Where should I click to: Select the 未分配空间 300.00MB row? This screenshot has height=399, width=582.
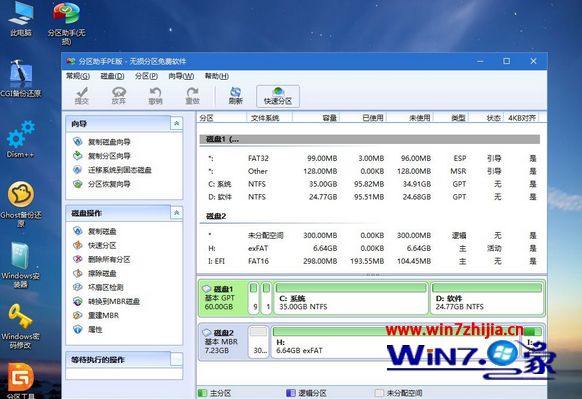pos(371,236)
